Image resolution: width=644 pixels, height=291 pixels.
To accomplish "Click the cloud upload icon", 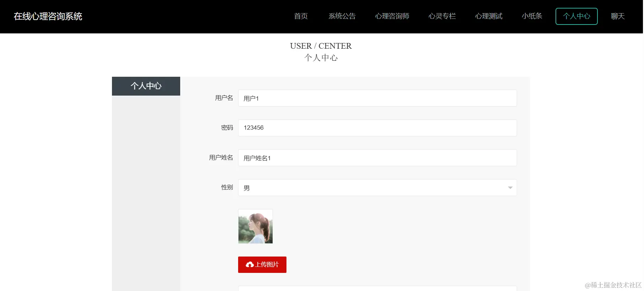I will 250,265.
